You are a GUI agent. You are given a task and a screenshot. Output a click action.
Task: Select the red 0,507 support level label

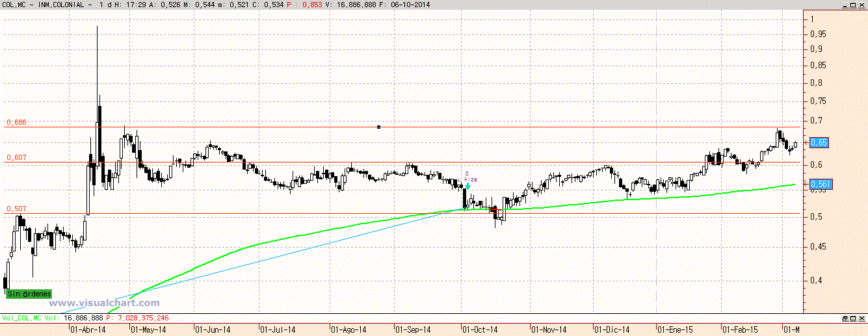16,209
